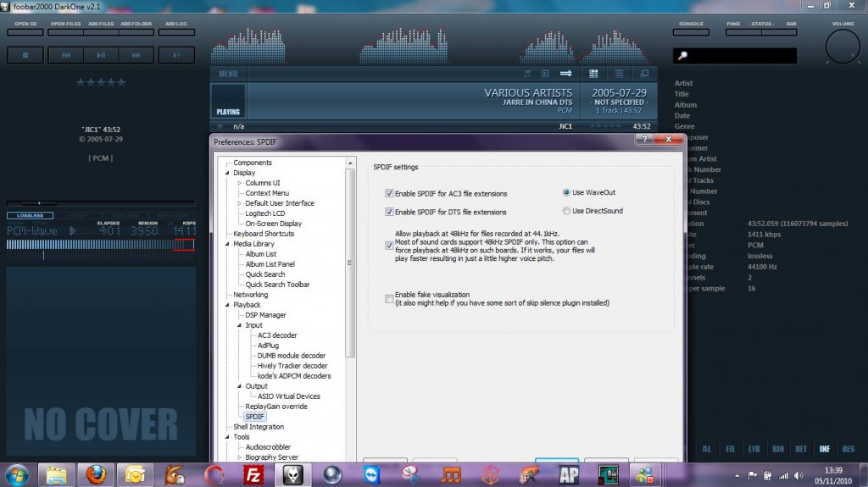Toggle Enable SPDIF for DTS file extensions
This screenshot has width=868, height=487.
[x=389, y=212]
